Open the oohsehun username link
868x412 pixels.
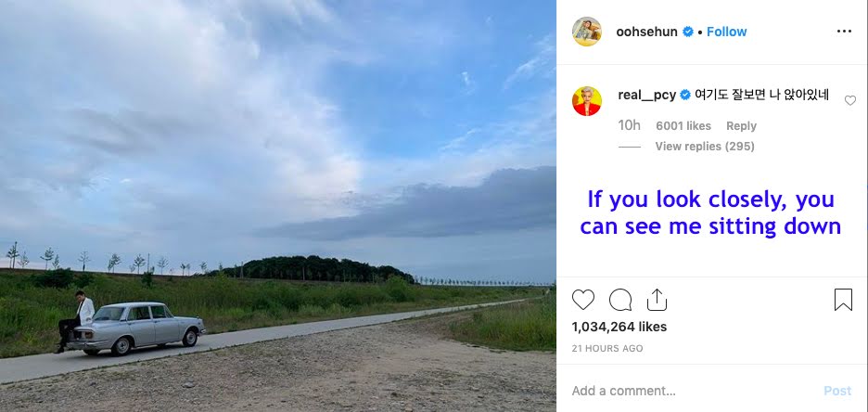pos(646,32)
